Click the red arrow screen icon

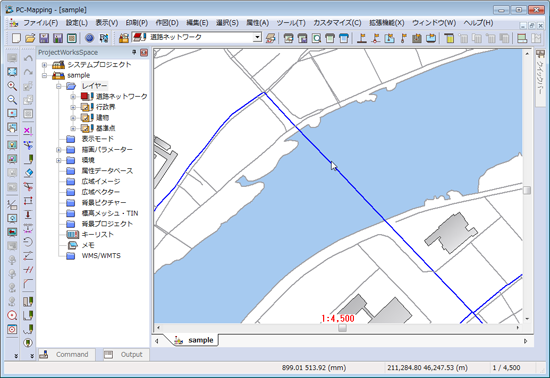coord(12,232)
